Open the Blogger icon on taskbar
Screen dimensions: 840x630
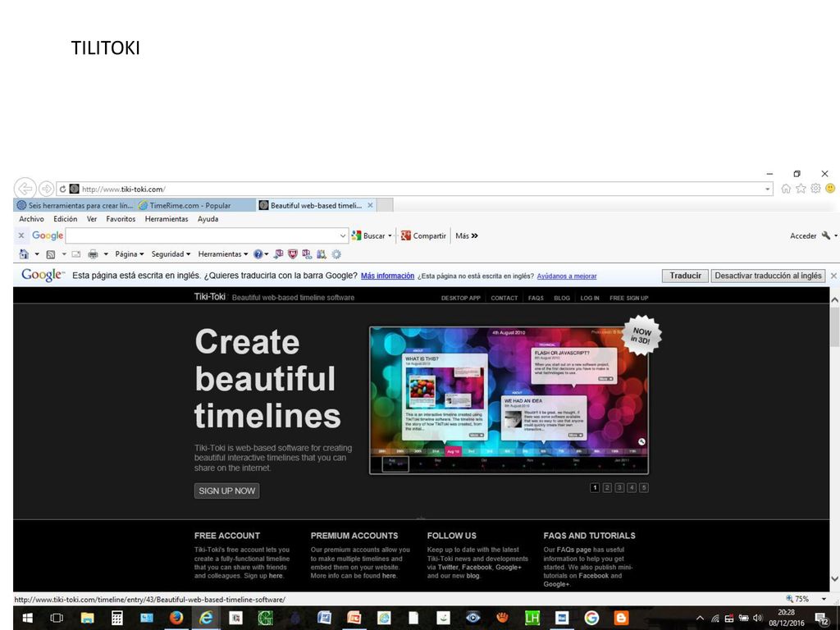click(x=621, y=618)
